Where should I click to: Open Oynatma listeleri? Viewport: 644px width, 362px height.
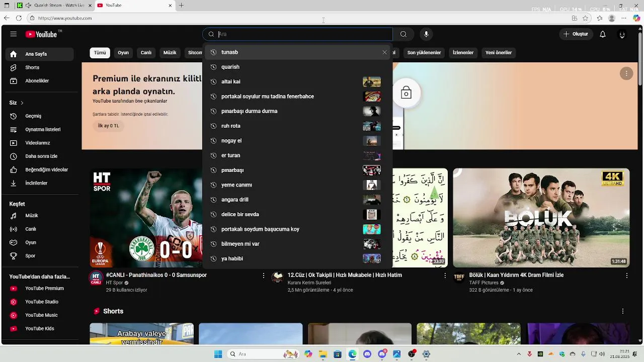click(x=40, y=130)
